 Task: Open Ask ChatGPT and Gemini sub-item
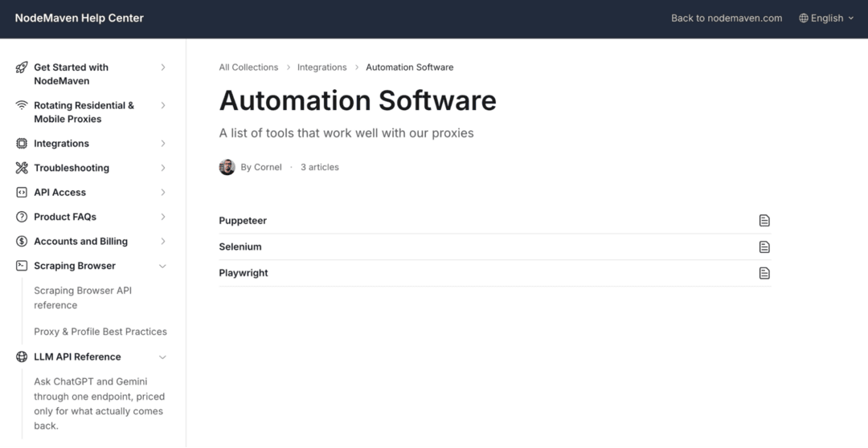click(99, 404)
